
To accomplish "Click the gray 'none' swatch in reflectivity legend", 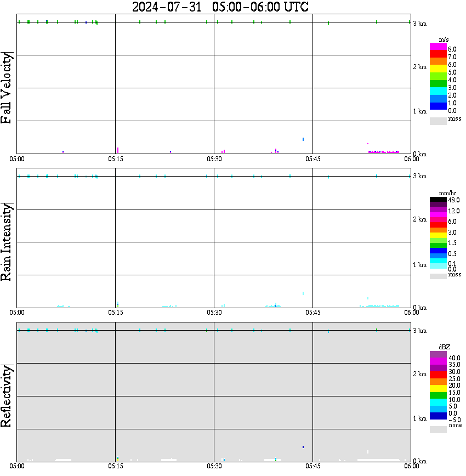I will coord(438,429).
